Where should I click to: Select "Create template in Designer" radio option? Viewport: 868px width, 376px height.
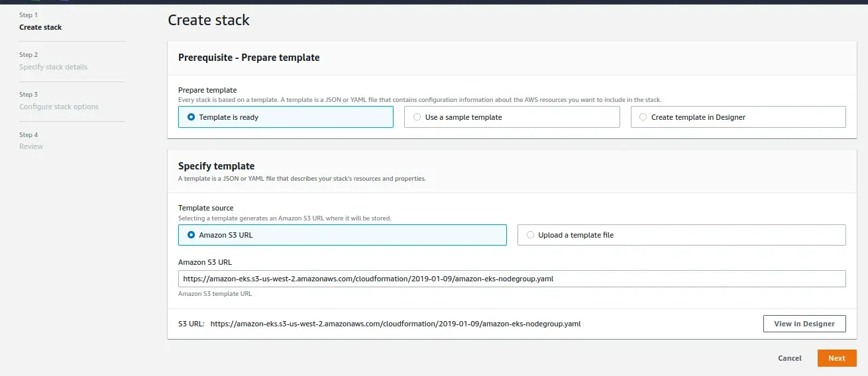(643, 117)
